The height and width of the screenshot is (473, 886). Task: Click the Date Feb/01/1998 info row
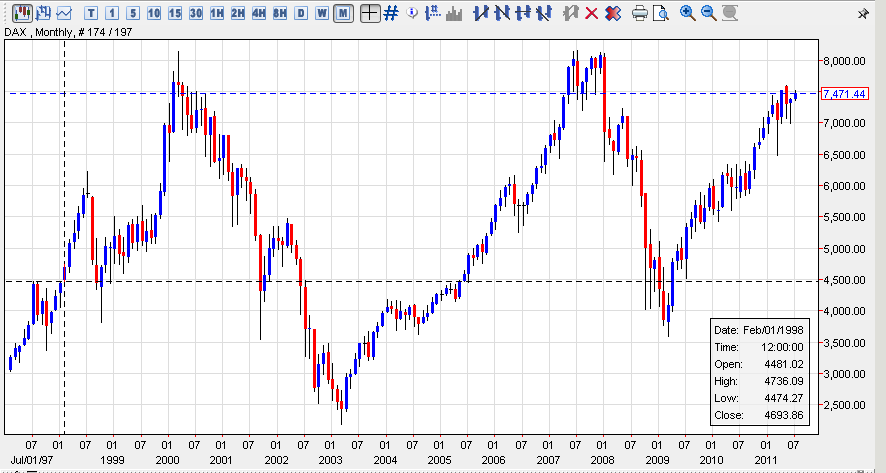pyautogui.click(x=758, y=330)
